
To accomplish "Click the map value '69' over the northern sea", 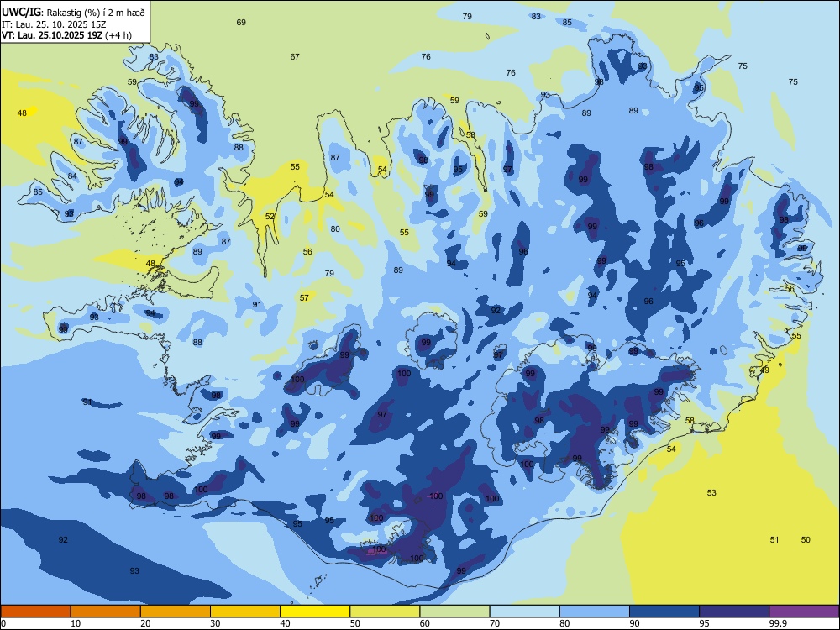I will tap(241, 23).
